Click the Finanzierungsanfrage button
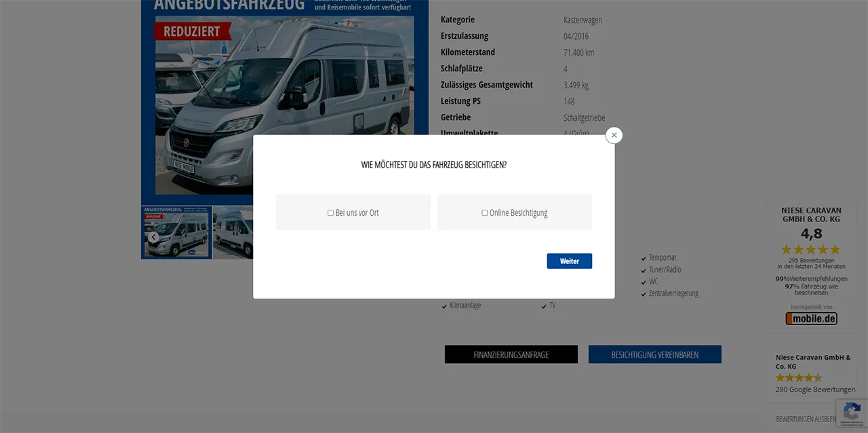This screenshot has width=868, height=433. tap(511, 354)
